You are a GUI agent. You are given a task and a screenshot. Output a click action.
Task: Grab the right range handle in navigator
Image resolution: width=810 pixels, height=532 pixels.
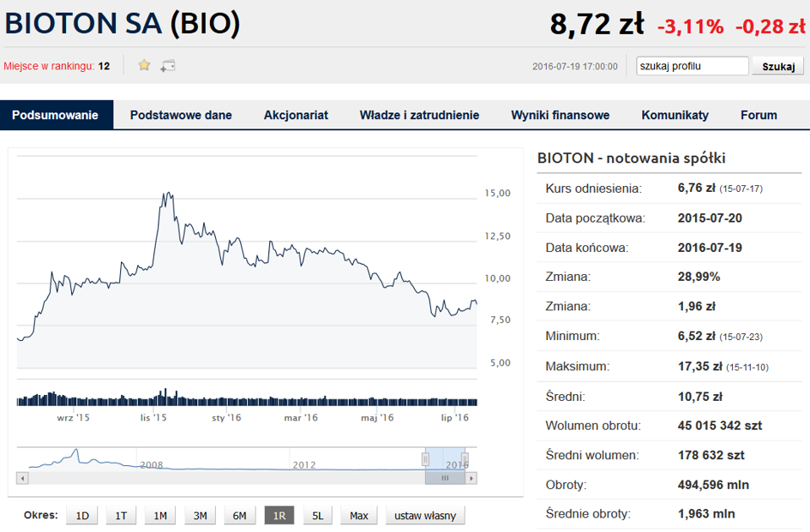click(x=465, y=458)
